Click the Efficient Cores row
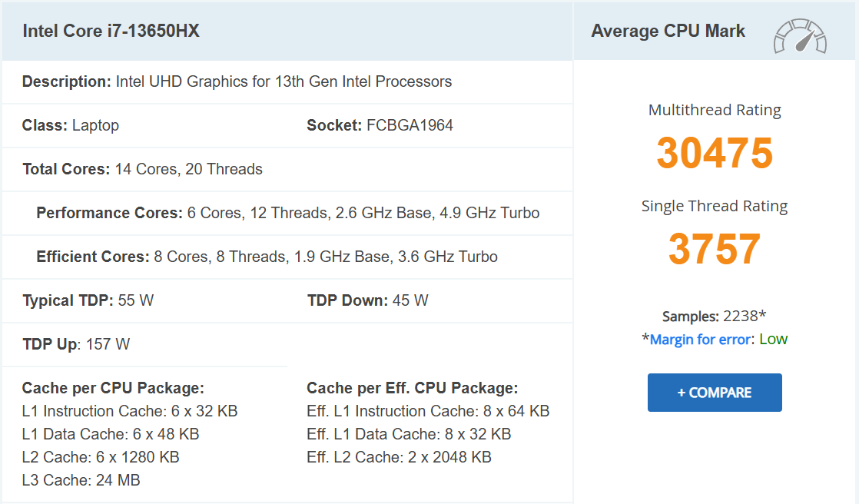 point(267,257)
